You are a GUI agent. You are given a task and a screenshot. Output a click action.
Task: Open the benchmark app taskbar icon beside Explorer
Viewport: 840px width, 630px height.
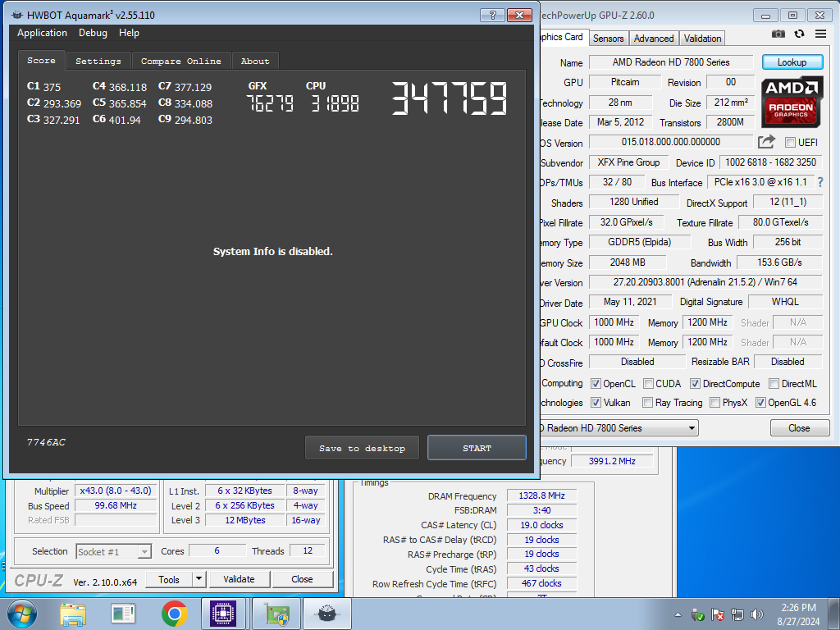click(x=123, y=614)
